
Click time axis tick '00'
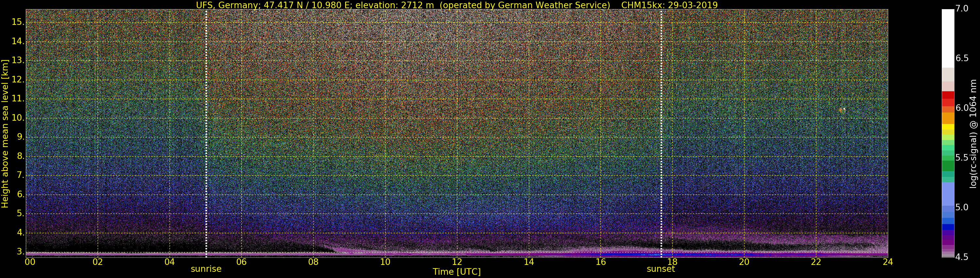pyautogui.click(x=30, y=262)
